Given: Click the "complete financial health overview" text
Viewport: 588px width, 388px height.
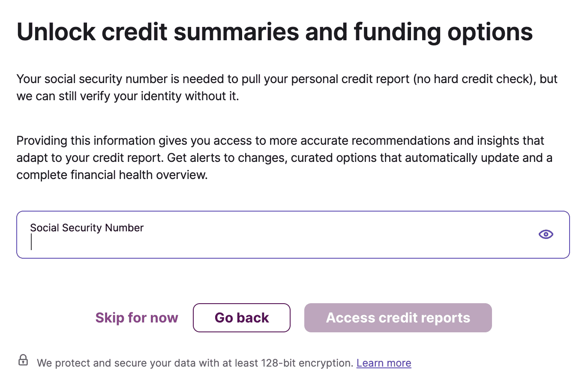Looking at the screenshot, I should 111,175.
